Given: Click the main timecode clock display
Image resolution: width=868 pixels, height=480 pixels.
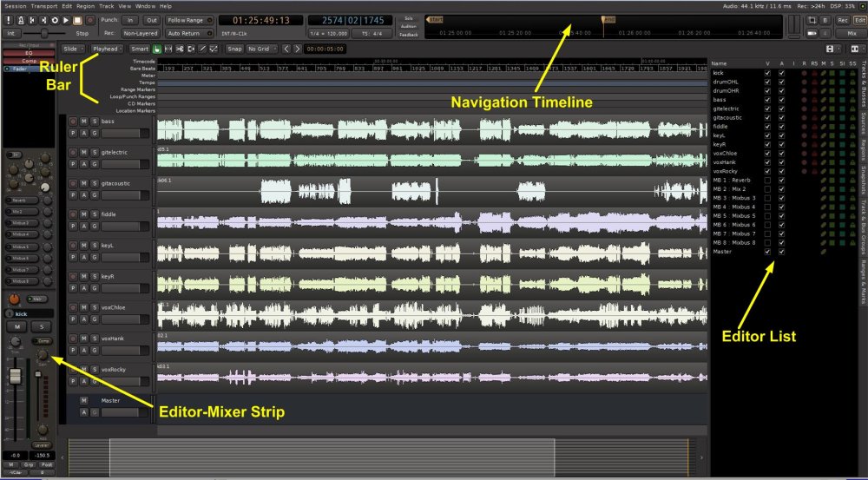Looking at the screenshot, I should (260, 20).
